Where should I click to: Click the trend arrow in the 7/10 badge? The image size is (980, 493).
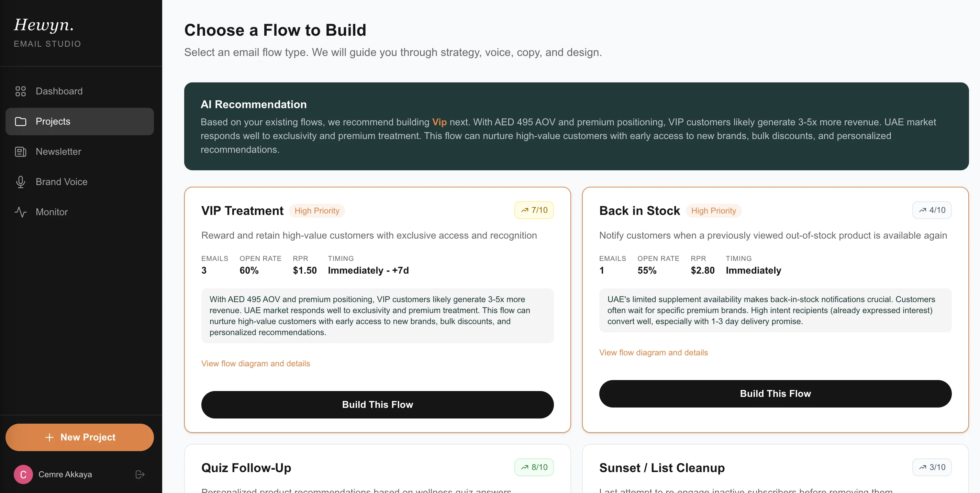pos(525,210)
